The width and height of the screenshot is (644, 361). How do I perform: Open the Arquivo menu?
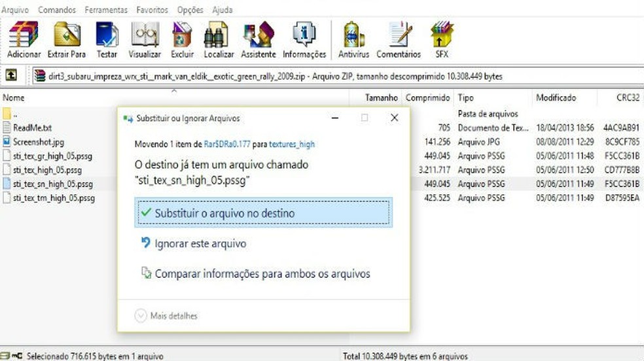tap(15, 10)
